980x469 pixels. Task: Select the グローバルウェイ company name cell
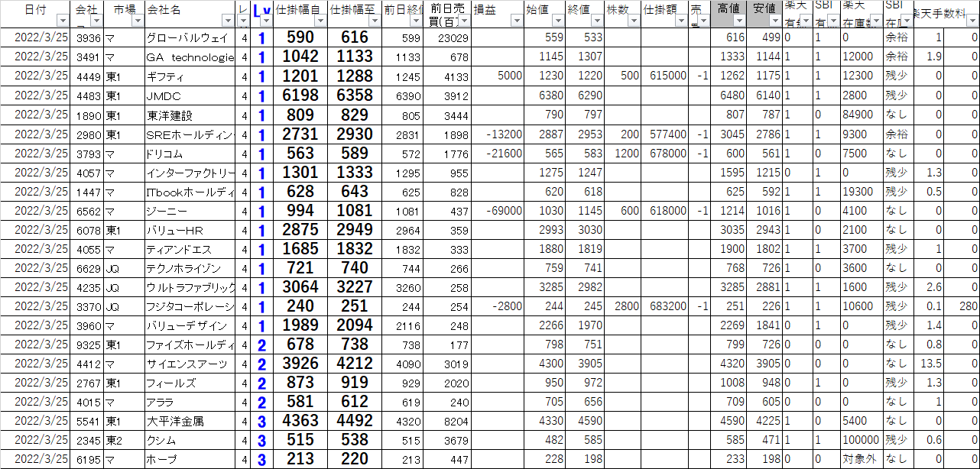[x=190, y=38]
